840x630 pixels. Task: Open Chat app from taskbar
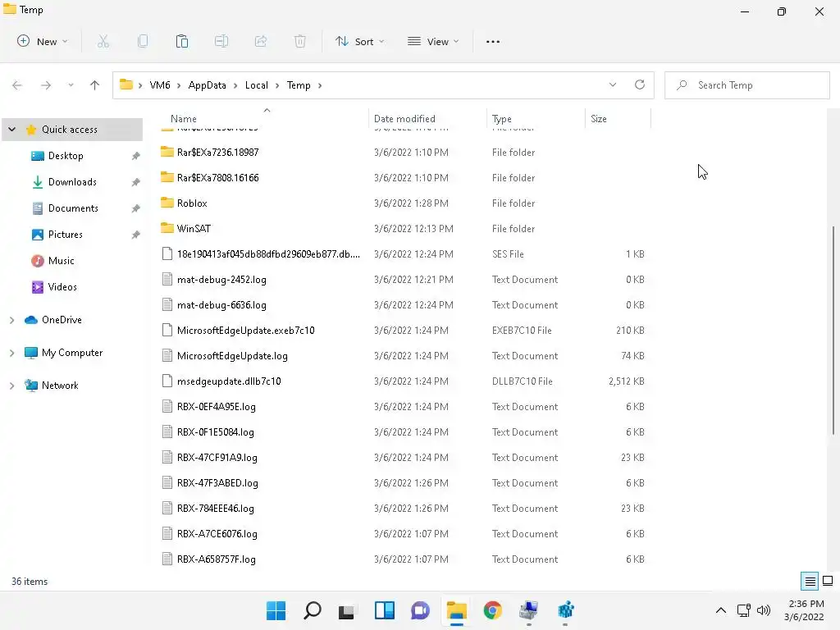point(421,610)
